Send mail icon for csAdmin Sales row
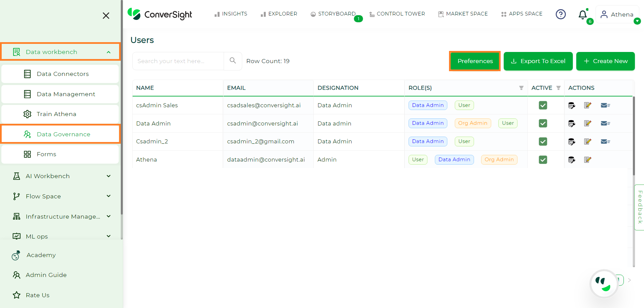The height and width of the screenshot is (308, 644). pyautogui.click(x=606, y=105)
